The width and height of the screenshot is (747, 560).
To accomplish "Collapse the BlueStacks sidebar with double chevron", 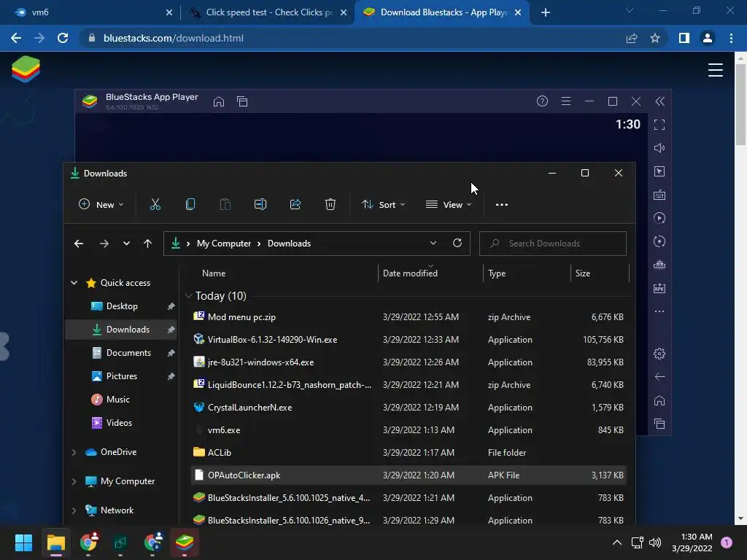I will coord(659,101).
